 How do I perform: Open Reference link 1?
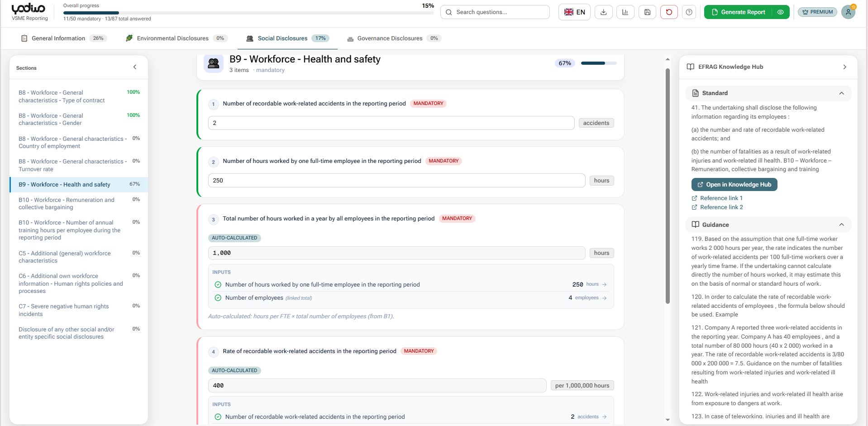[721, 198]
